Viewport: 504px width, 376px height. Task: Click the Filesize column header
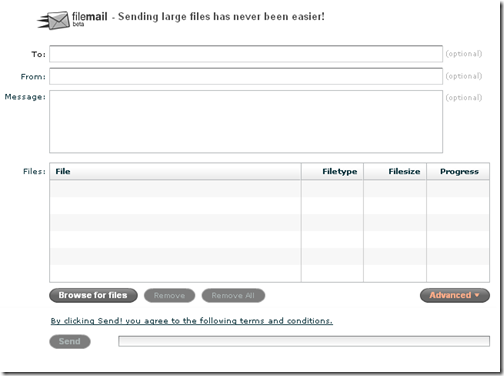395,171
